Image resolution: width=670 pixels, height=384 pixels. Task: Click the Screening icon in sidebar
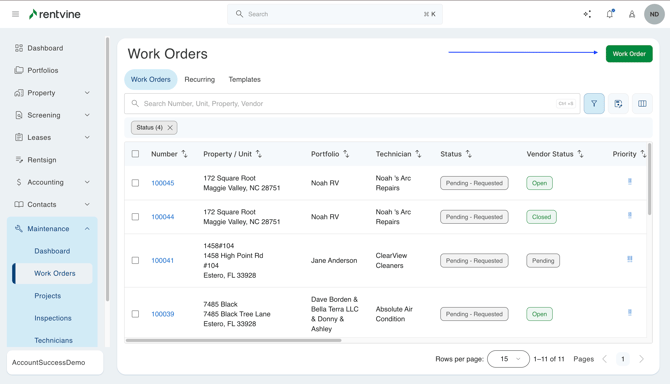tap(19, 115)
